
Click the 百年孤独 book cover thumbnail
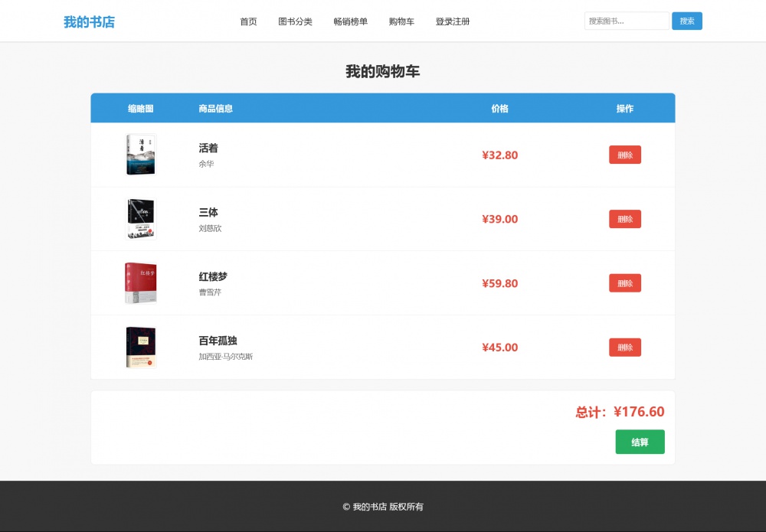[x=141, y=348]
